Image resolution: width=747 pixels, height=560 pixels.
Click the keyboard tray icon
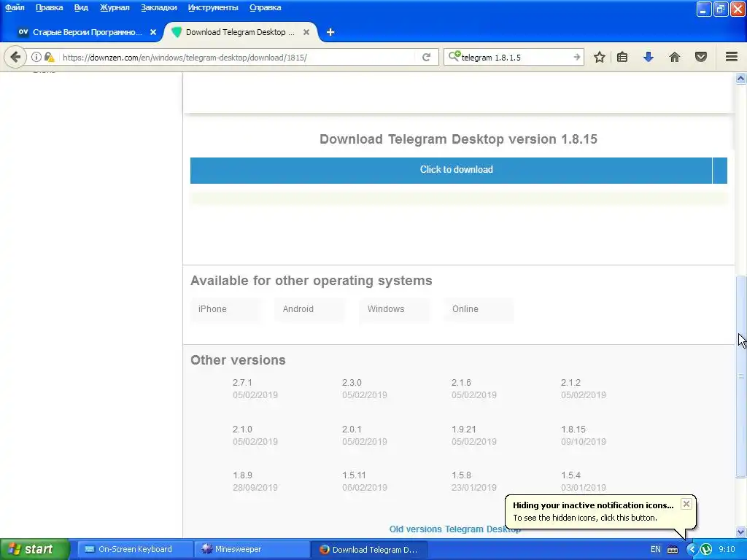click(x=673, y=550)
